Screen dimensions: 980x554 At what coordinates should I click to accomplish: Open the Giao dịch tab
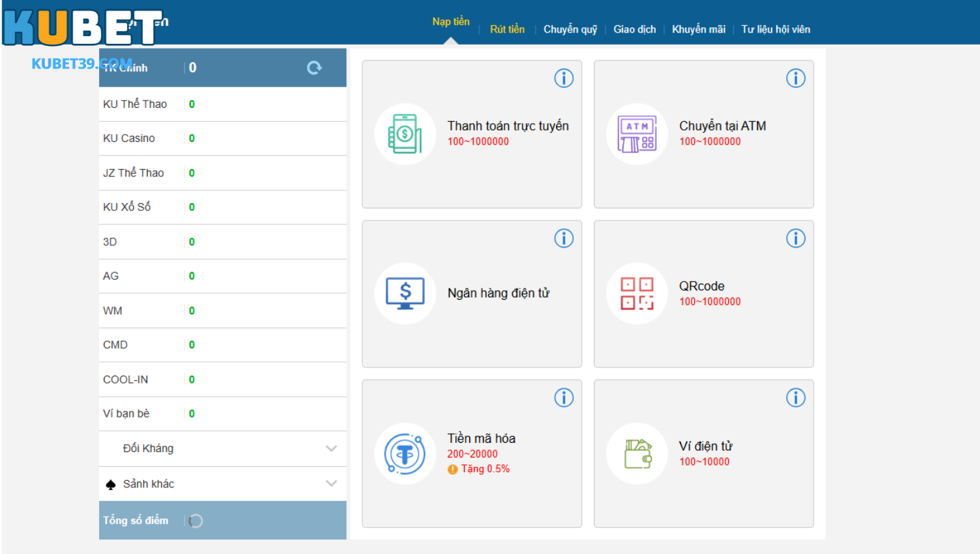pos(634,29)
